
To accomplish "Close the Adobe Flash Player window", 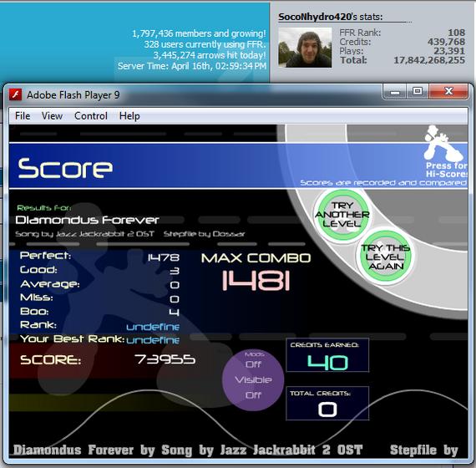I will (448, 91).
